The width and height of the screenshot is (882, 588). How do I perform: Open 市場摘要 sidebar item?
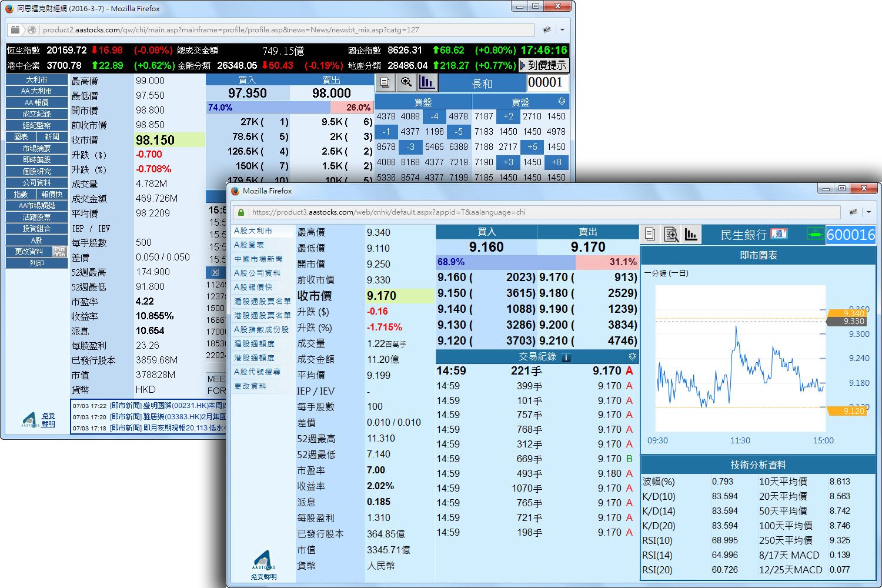(36, 148)
